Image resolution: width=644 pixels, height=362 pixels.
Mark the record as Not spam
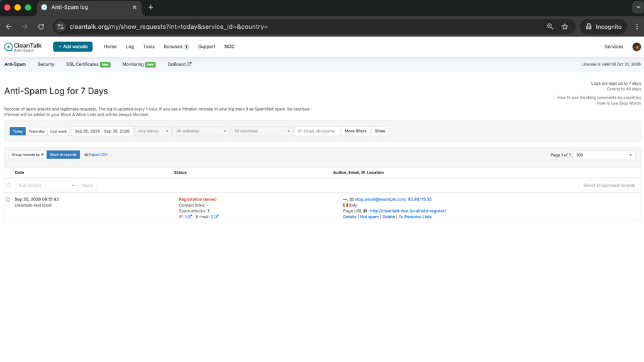(x=369, y=217)
